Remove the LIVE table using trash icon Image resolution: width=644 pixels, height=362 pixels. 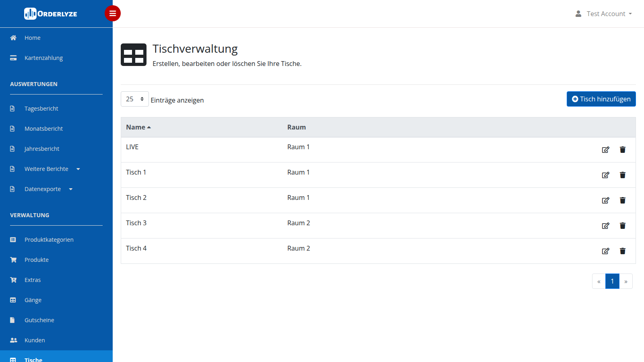pos(623,150)
